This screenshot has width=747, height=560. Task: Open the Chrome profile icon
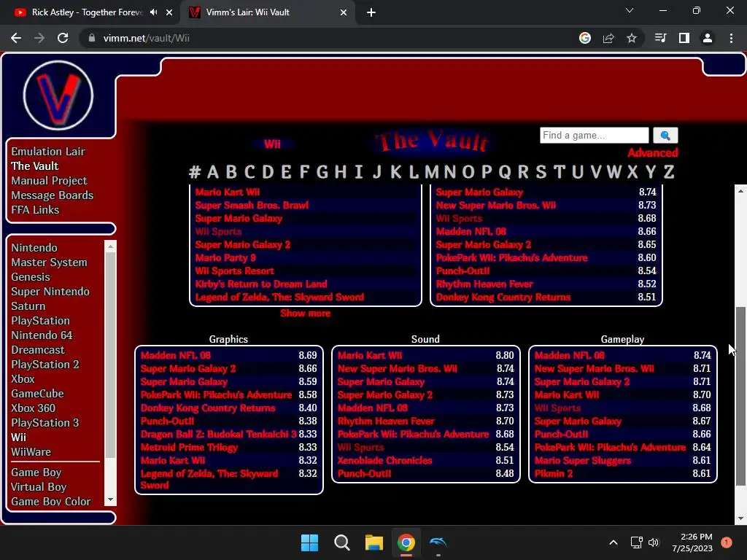(x=708, y=38)
